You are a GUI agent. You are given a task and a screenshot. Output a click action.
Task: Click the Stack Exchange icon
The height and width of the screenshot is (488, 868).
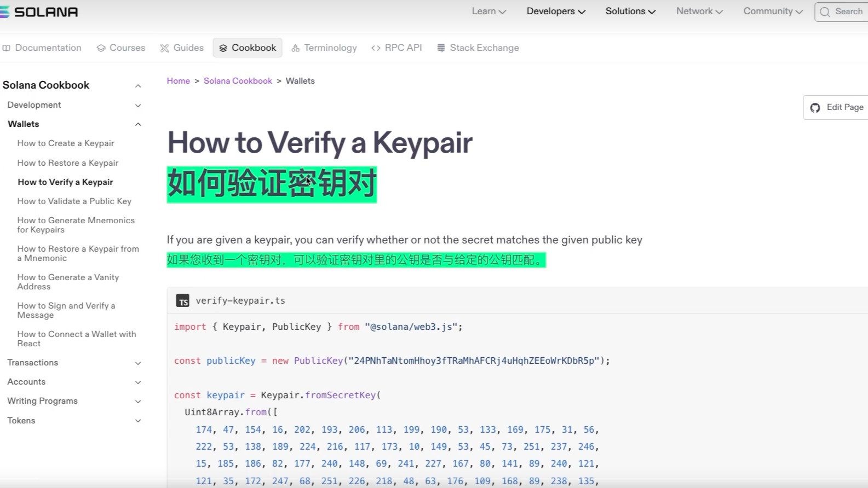tap(441, 48)
